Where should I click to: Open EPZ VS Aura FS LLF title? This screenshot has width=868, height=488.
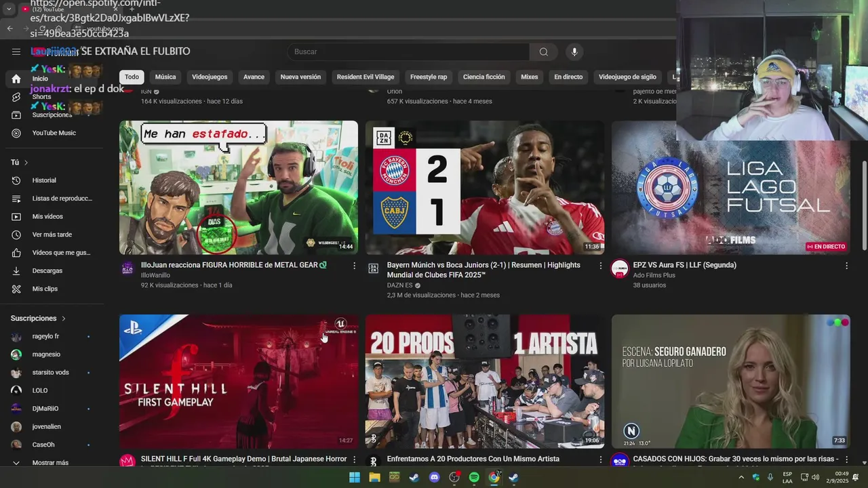point(684,265)
